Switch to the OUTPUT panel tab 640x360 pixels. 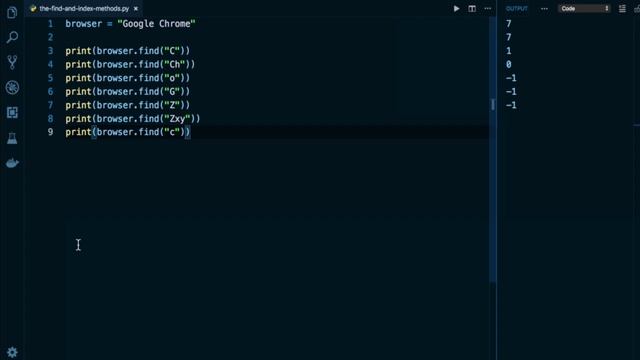point(517,9)
